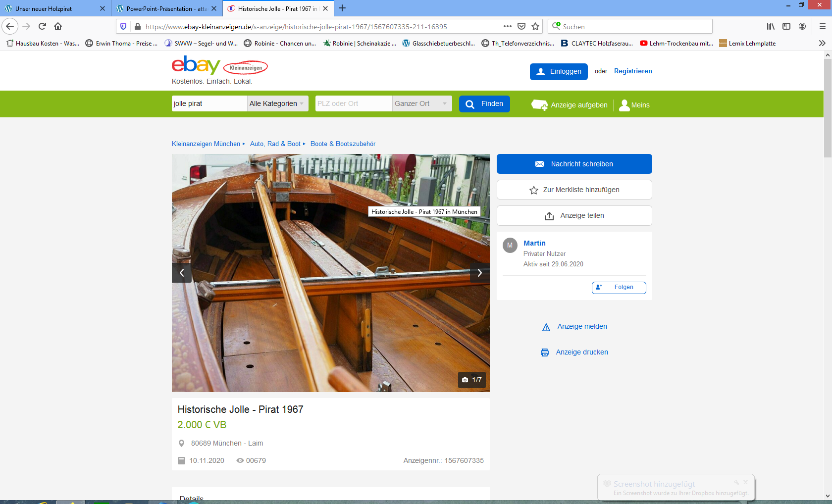Expand the Alle Kategorien dropdown
The width and height of the screenshot is (832, 504).
pos(277,103)
